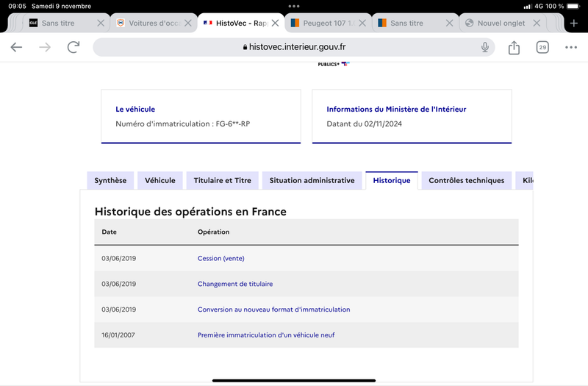Open the partially visible Kilométrage tab
Screen dimensions: 588x386
pos(525,180)
